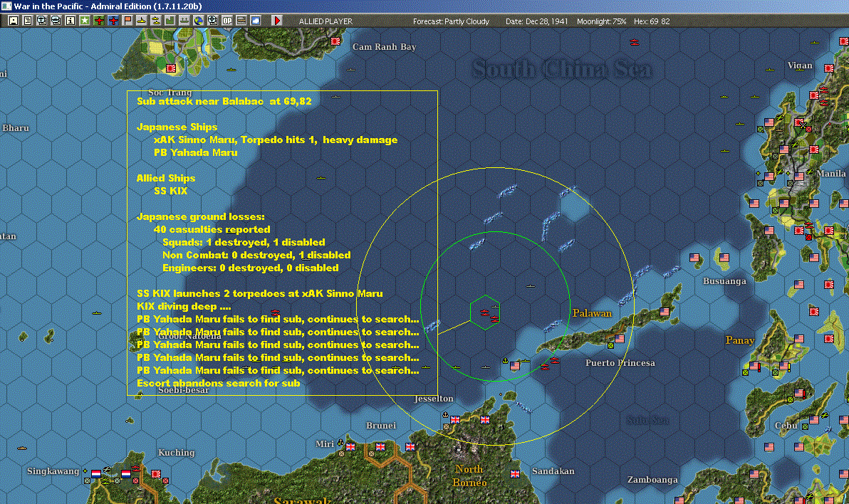Click the striped calendar-like toolbar icon

pyautogui.click(x=241, y=21)
